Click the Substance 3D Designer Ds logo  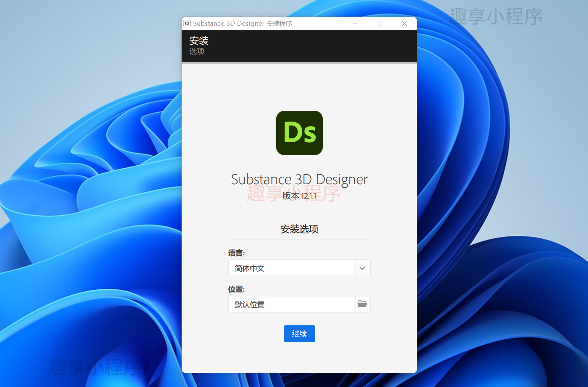[299, 133]
